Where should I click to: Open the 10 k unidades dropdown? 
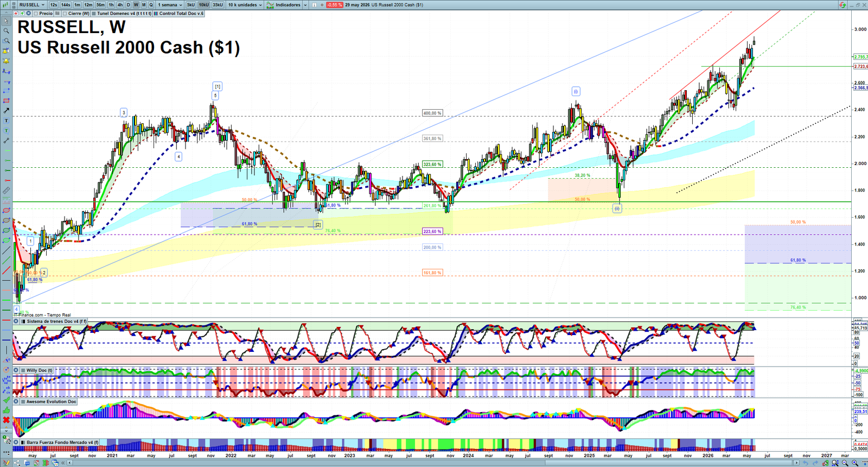pos(245,5)
